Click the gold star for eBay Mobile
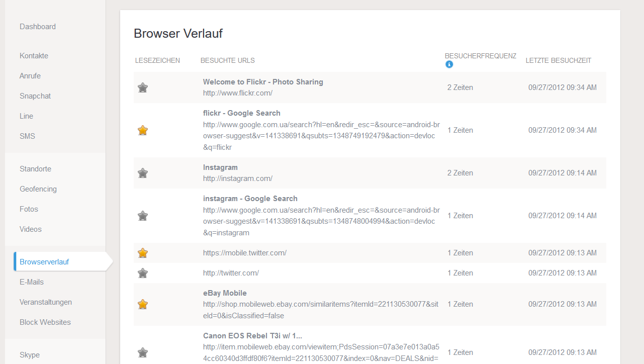This screenshot has width=644, height=364. click(143, 304)
